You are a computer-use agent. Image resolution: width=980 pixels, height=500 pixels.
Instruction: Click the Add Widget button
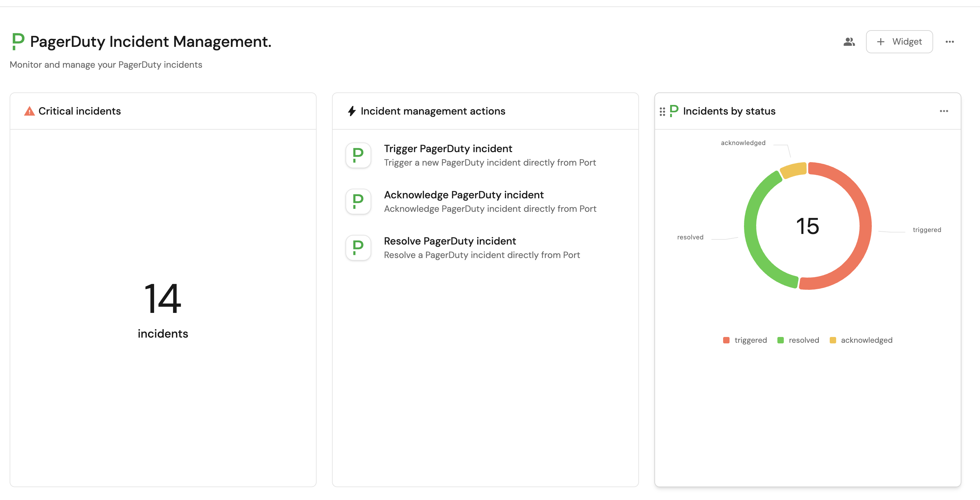[899, 42]
